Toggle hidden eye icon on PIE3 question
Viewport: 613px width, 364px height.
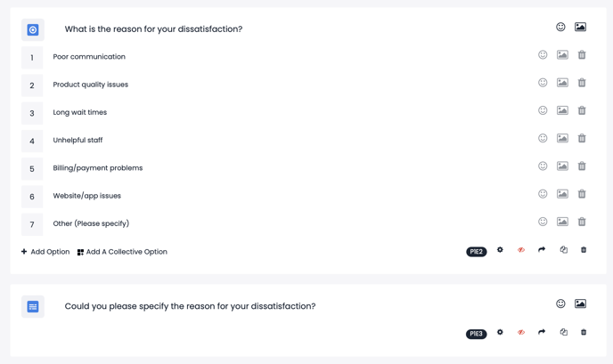click(521, 332)
